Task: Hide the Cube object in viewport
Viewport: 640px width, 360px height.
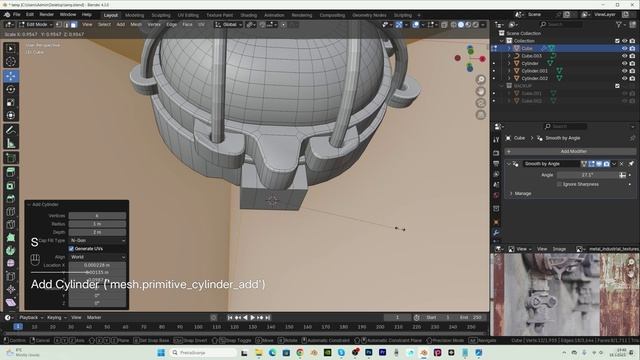Action: pyautogui.click(x=624, y=48)
